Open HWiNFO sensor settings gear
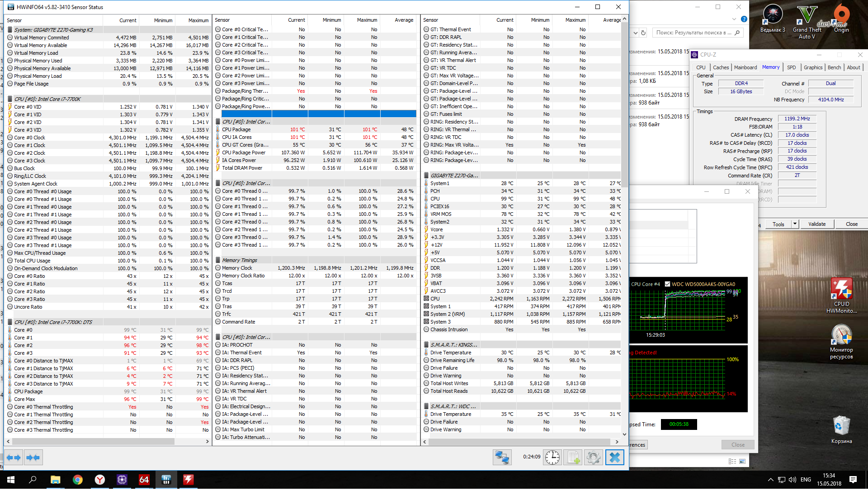Image resolution: width=868 pixels, height=491 pixels. coord(594,458)
